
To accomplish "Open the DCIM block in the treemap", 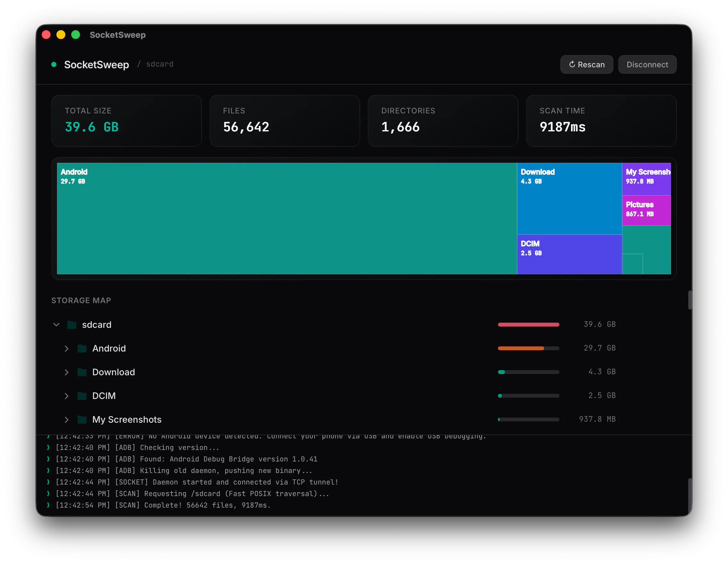I will pyautogui.click(x=569, y=254).
